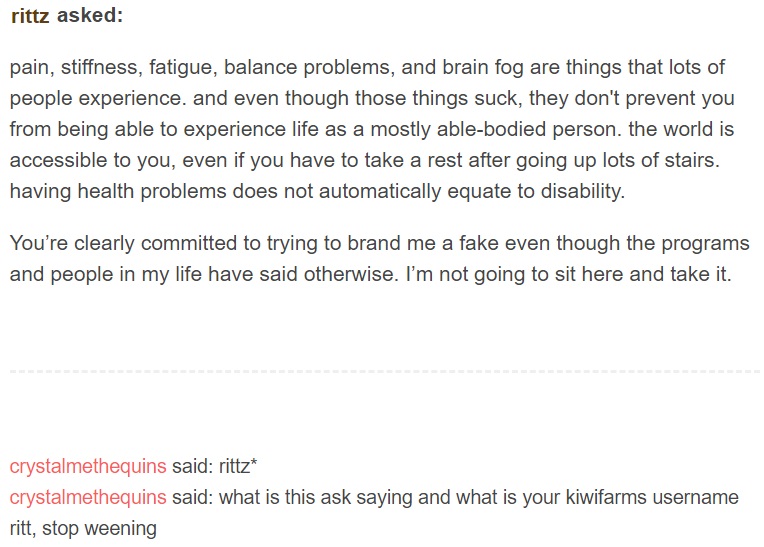The height and width of the screenshot is (547, 764).
Task: Click the "ritt, stop weening" comment line
Action: tap(83, 528)
